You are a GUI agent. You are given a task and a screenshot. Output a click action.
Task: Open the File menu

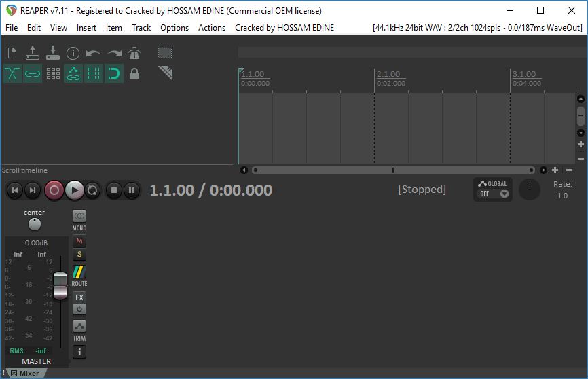click(x=12, y=28)
